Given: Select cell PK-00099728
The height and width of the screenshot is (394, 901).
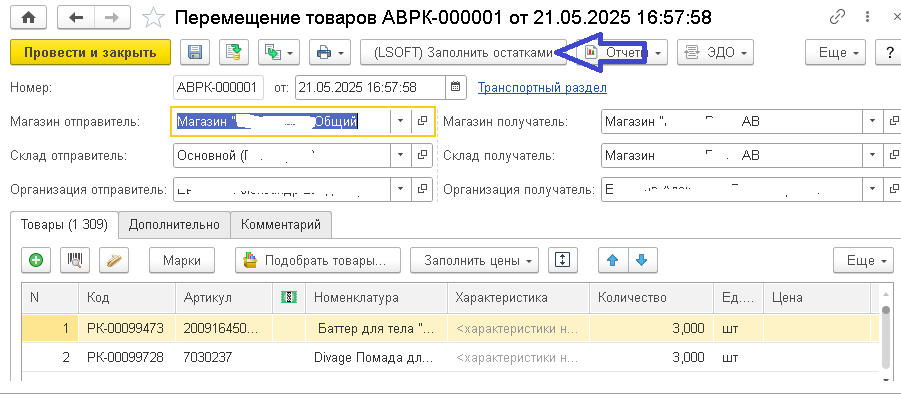Looking at the screenshot, I should pyautogui.click(x=127, y=357).
